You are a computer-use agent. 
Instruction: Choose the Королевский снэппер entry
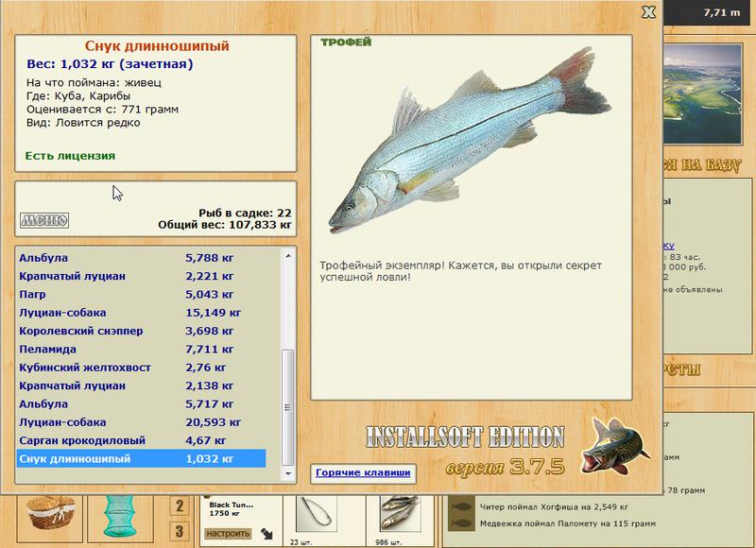point(141,331)
